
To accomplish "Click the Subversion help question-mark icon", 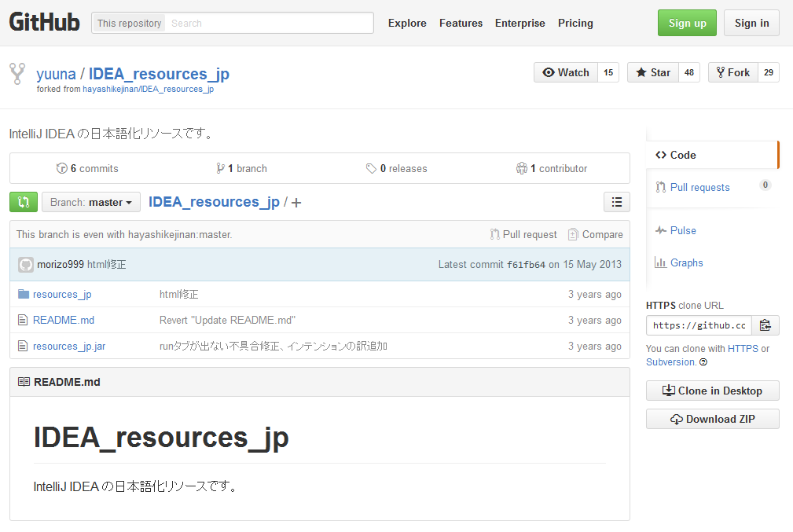I will coord(703,362).
